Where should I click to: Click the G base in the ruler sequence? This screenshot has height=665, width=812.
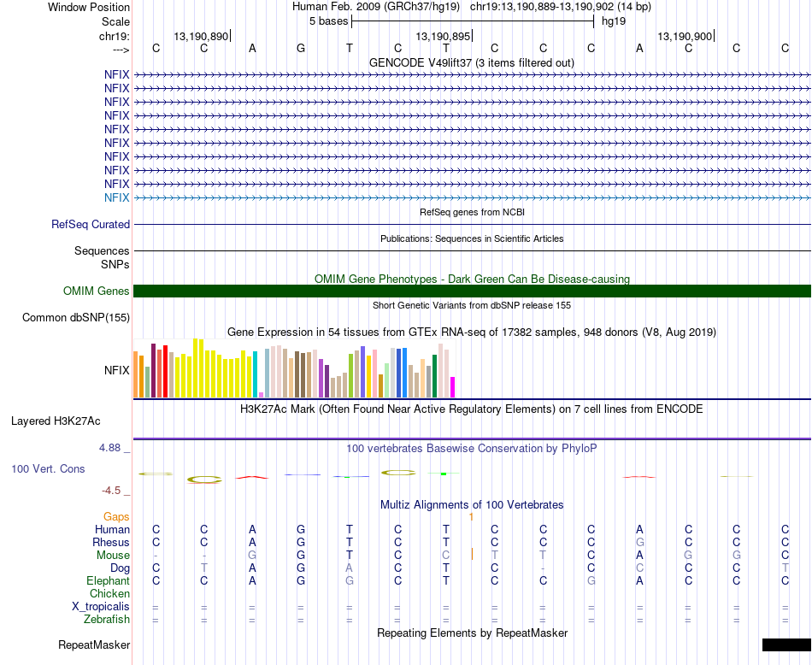301,48
